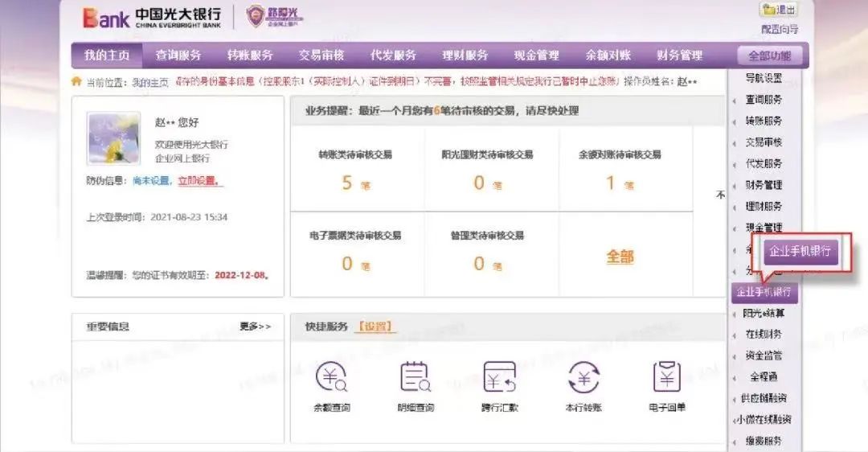Open 查询服务 in the top navigation bar

click(x=178, y=55)
